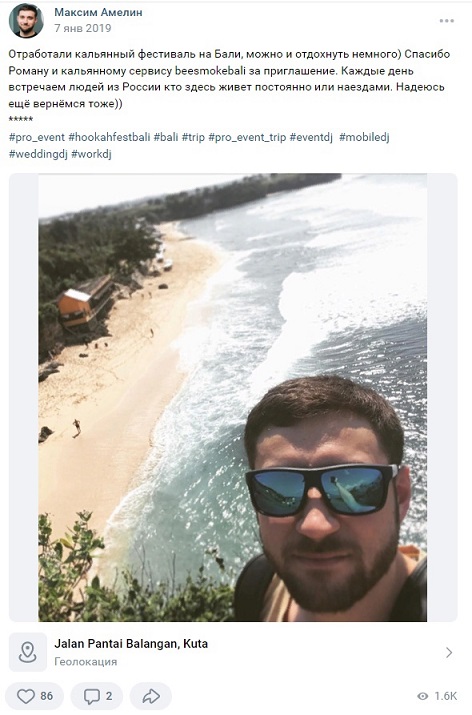Open the three-dots post options menu
Image resolution: width=472 pixels, height=715 pixels.
click(446, 21)
